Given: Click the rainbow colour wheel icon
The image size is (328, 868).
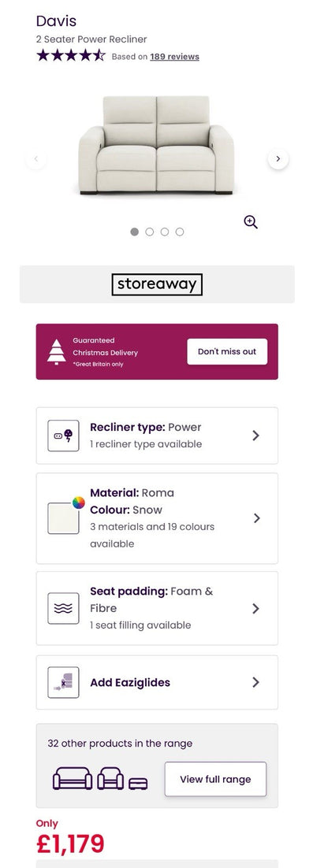Looking at the screenshot, I should click(79, 503).
